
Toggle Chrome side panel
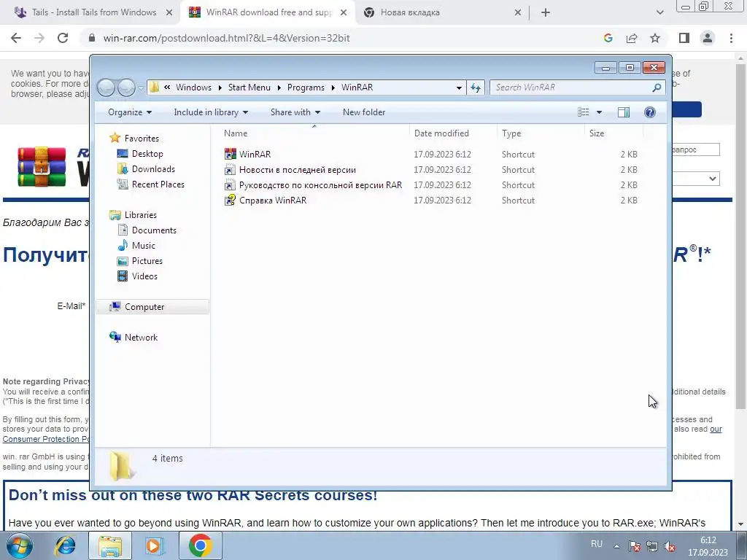click(x=684, y=38)
